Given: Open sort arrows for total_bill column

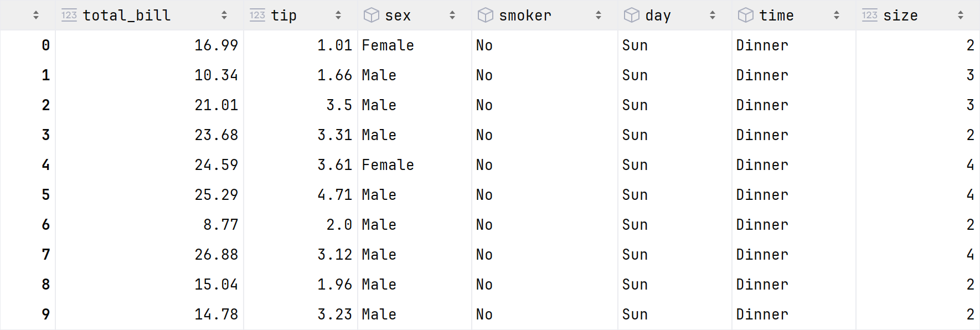Looking at the screenshot, I should coord(224,16).
